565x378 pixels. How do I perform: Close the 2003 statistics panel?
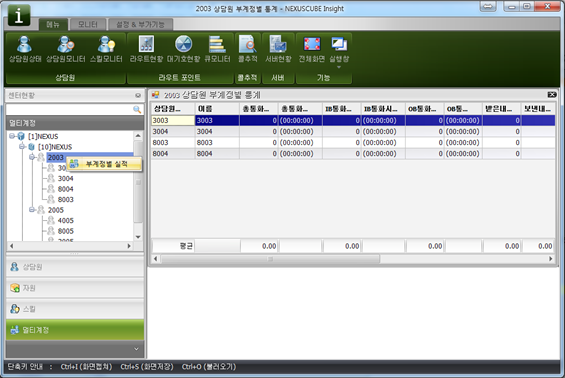552,95
